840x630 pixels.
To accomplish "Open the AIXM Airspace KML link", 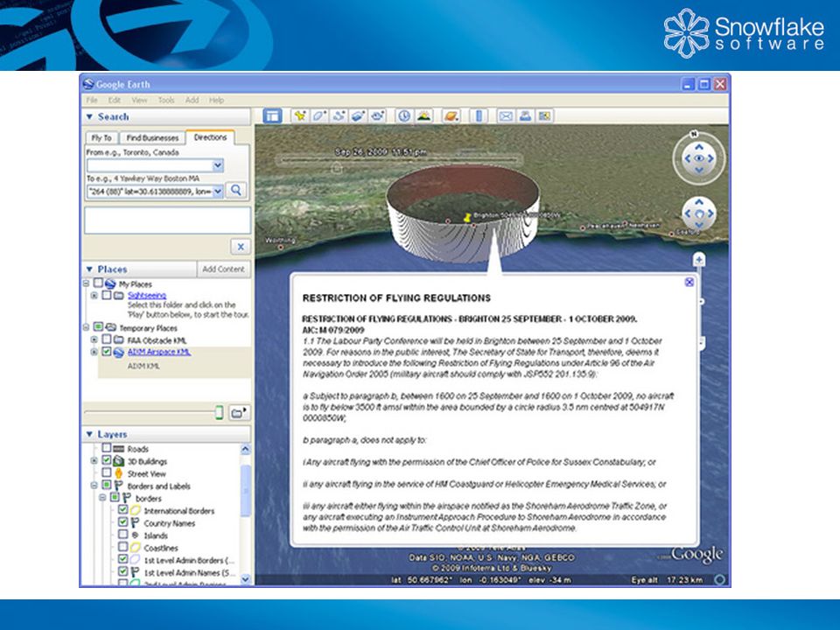I will (158, 352).
